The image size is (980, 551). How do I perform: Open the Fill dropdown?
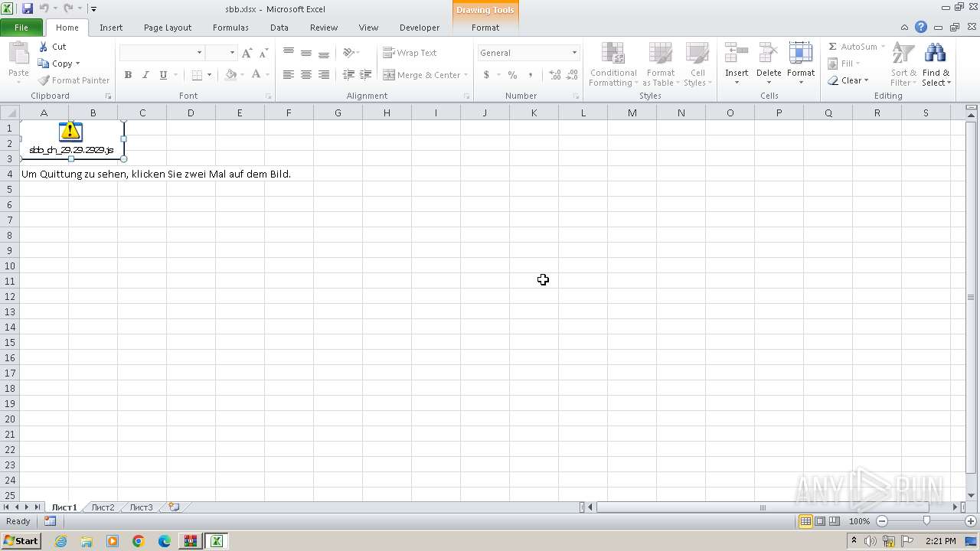point(844,64)
